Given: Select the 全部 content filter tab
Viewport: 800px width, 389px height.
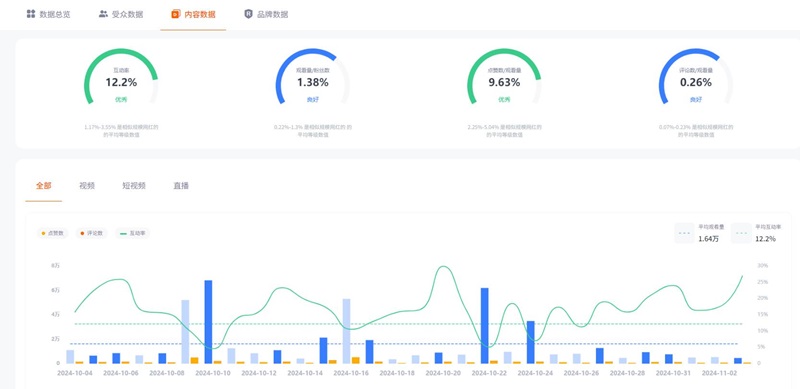Looking at the screenshot, I should tap(43, 186).
